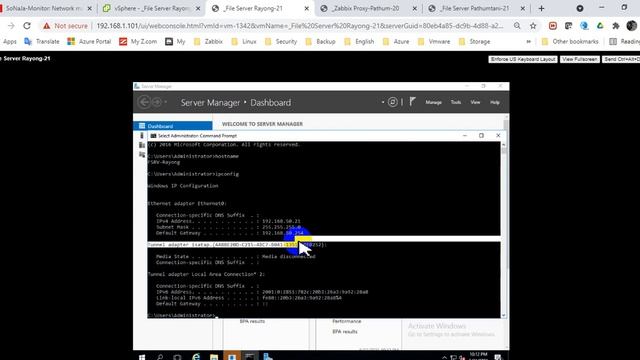Open the Zabbix bookmarks folder
Screen dimensions: 640x360
point(208,42)
